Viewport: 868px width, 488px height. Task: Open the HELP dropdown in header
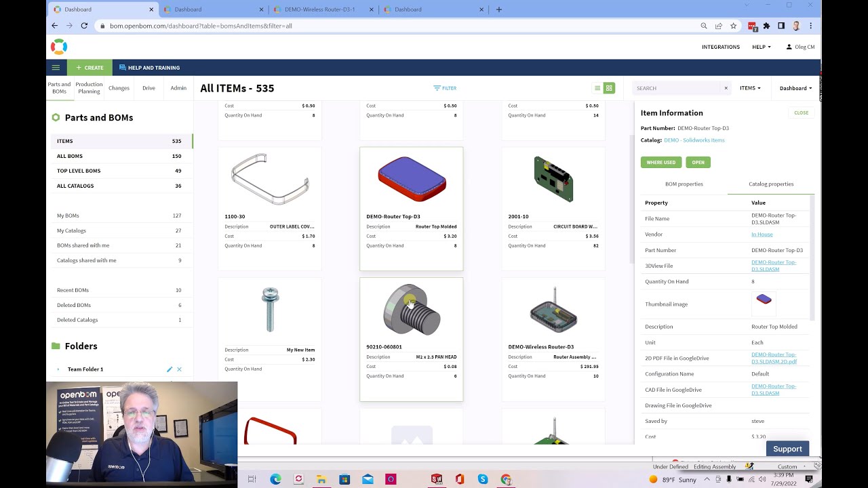tap(761, 47)
